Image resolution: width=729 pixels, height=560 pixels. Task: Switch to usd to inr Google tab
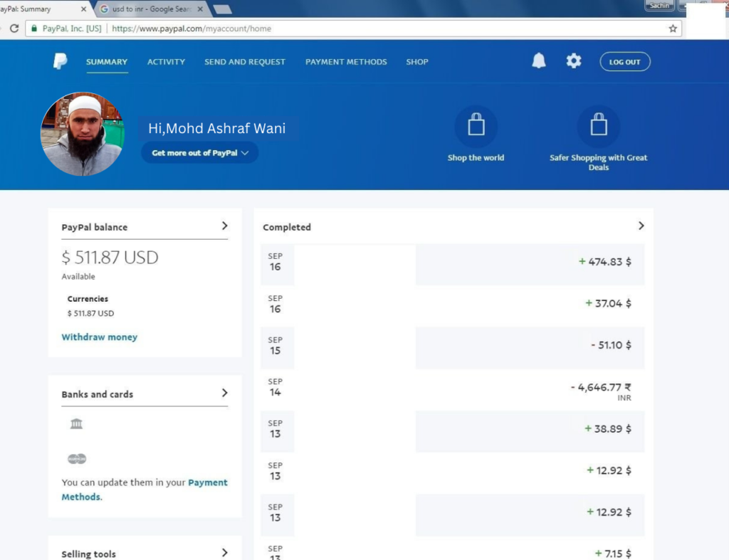[x=151, y=9]
